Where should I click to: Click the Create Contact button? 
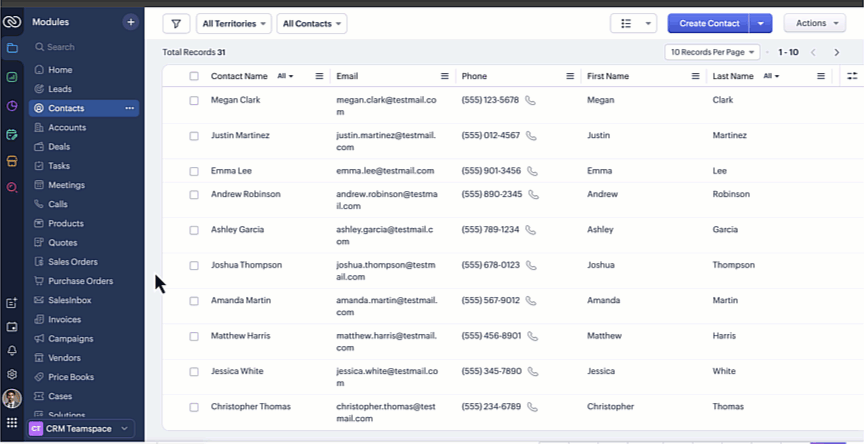point(707,23)
